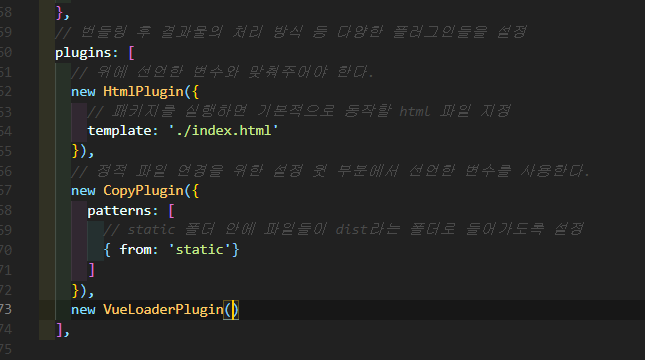This screenshot has width=645, height=360.
Task: Select the VueLoaderPlugin class name
Action: pos(163,309)
